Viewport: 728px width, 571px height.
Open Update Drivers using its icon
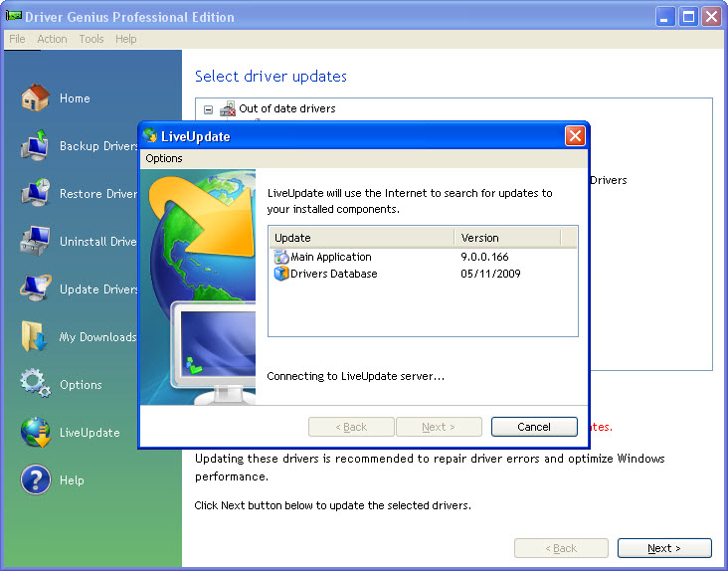[x=36, y=288]
